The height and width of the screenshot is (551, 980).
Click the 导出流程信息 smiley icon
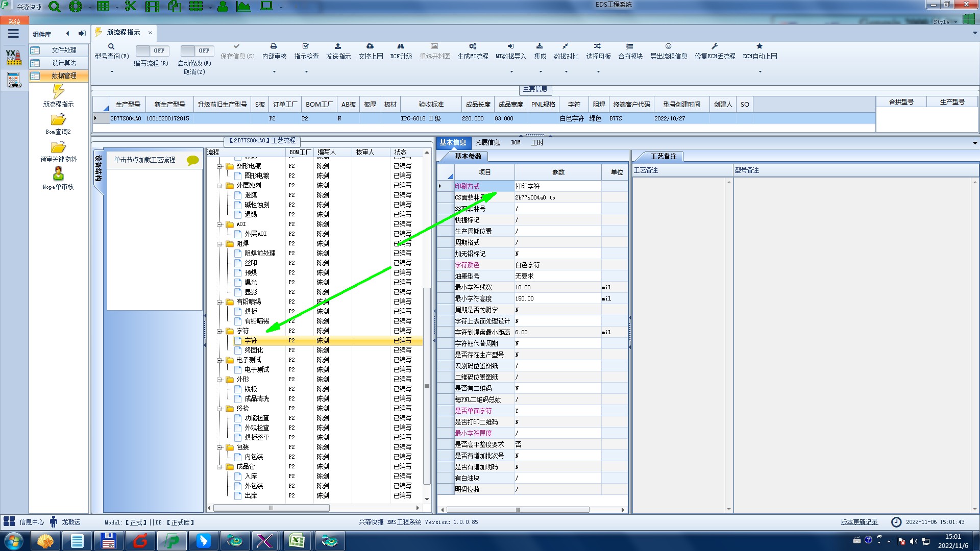[668, 46]
